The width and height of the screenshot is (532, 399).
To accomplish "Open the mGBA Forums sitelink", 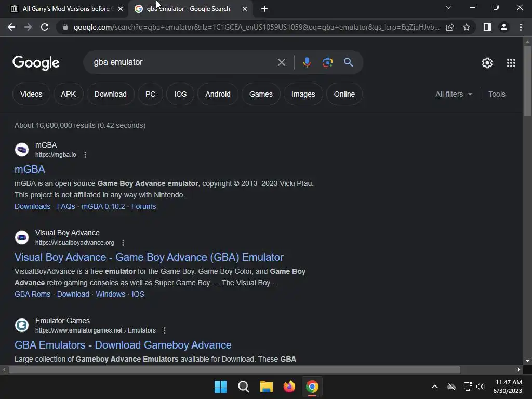I will [143, 206].
